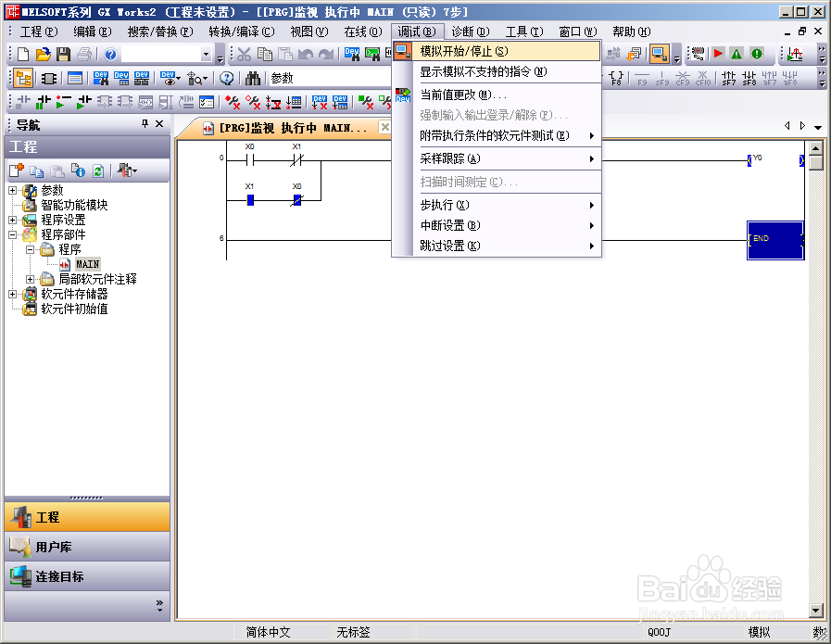Choose 当前值更改 in the debug menu

(497, 95)
